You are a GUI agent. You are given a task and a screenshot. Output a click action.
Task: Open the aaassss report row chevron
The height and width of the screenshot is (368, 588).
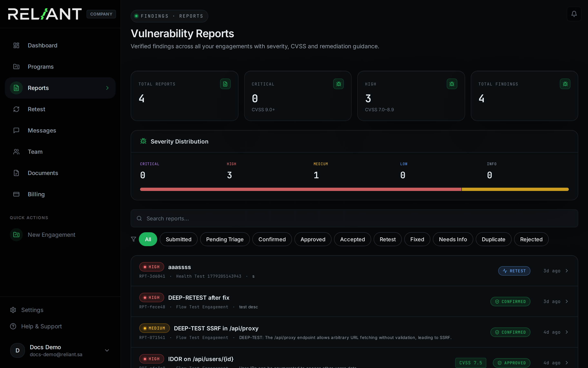click(567, 271)
